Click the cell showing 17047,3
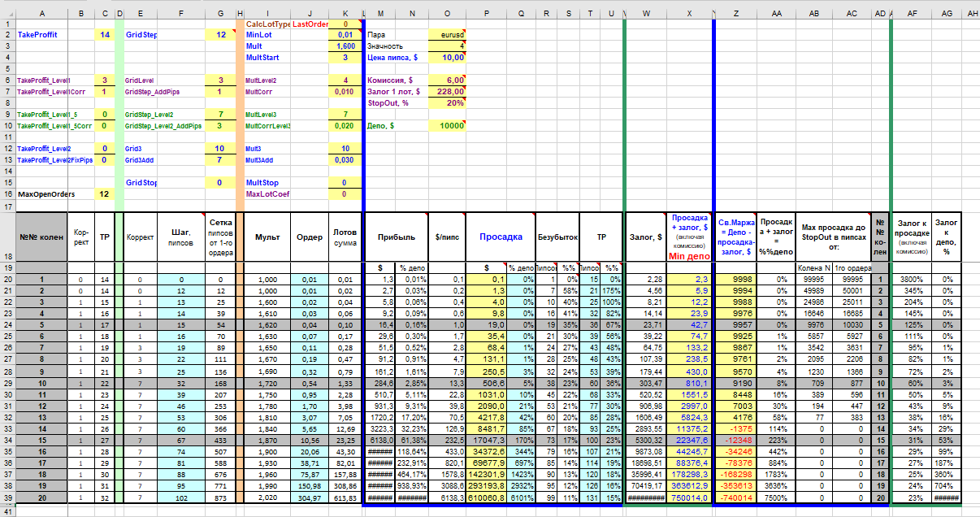The image size is (980, 517). [x=486, y=440]
